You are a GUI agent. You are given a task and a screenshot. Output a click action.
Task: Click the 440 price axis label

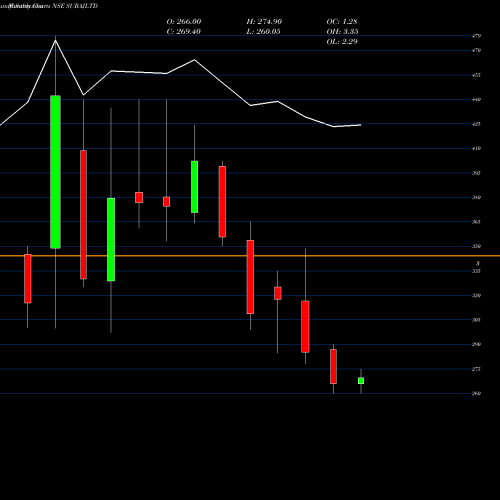click(x=476, y=99)
